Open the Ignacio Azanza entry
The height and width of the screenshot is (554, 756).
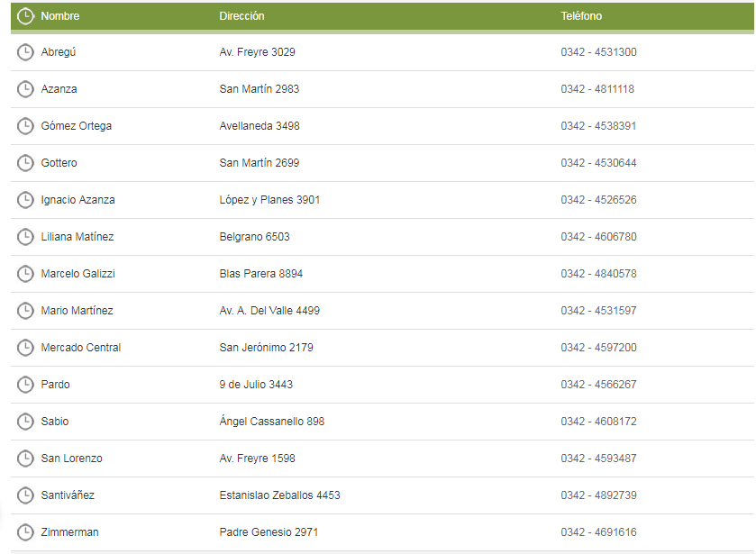point(78,200)
